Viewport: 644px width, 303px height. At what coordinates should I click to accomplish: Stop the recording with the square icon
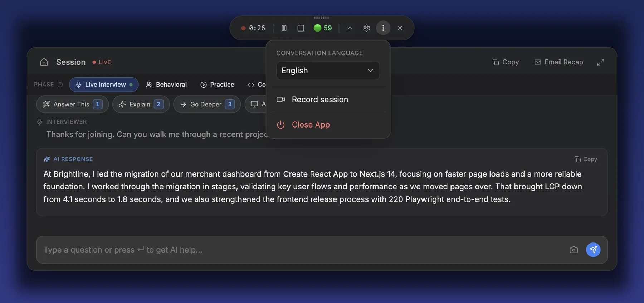pyautogui.click(x=301, y=28)
